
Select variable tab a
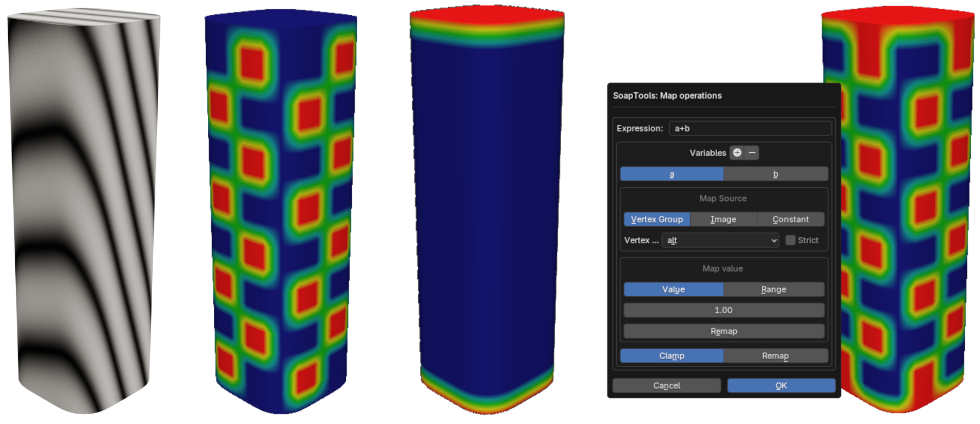pyautogui.click(x=671, y=174)
